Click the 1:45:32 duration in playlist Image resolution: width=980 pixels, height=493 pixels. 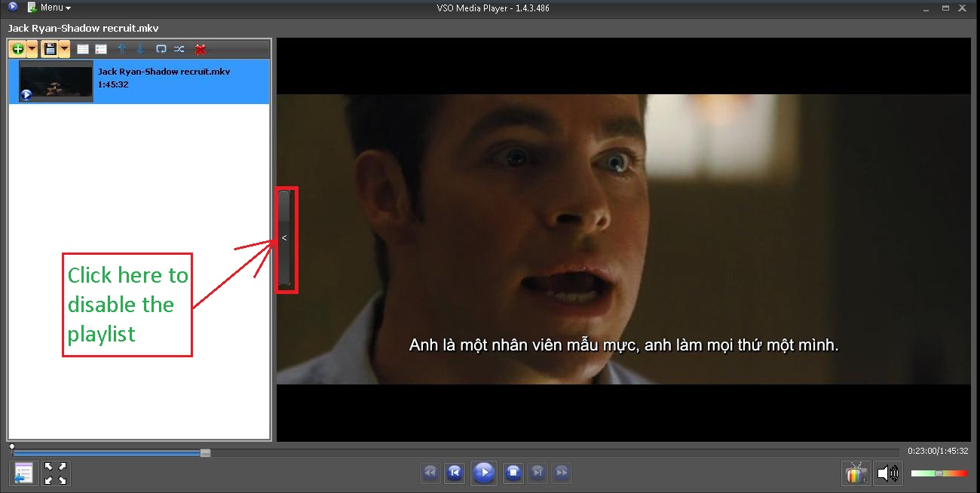click(113, 84)
